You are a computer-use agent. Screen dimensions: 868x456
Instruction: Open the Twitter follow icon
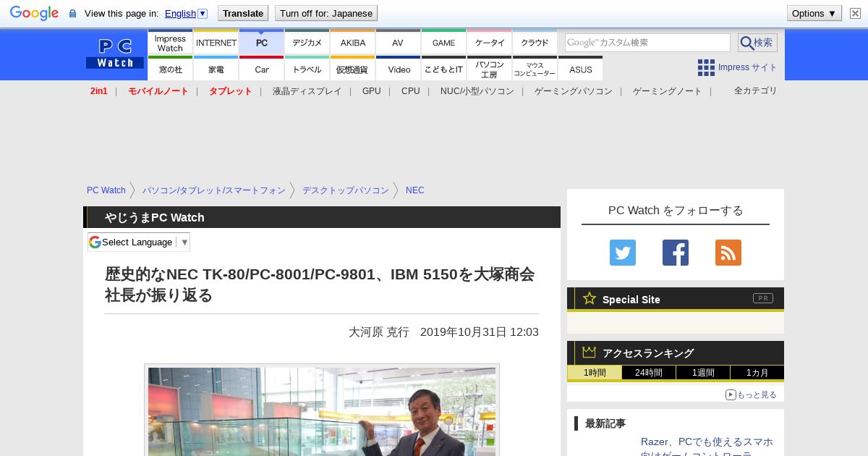(x=623, y=253)
